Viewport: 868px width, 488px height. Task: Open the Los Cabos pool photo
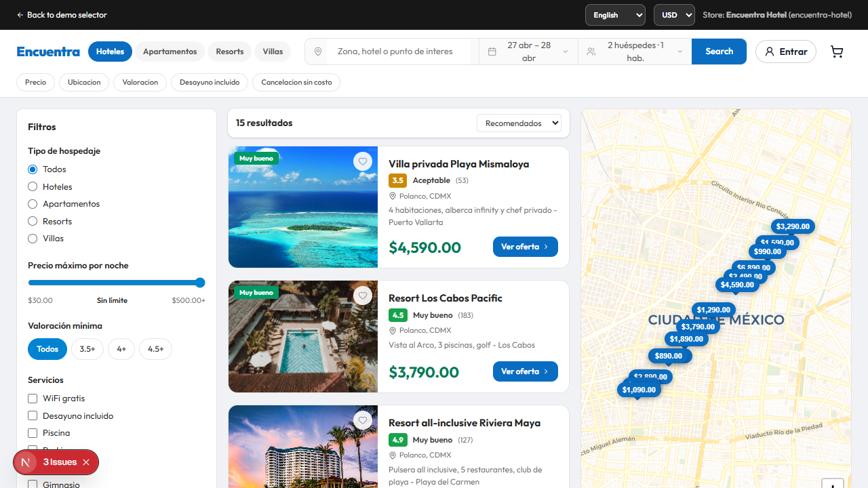pyautogui.click(x=303, y=336)
